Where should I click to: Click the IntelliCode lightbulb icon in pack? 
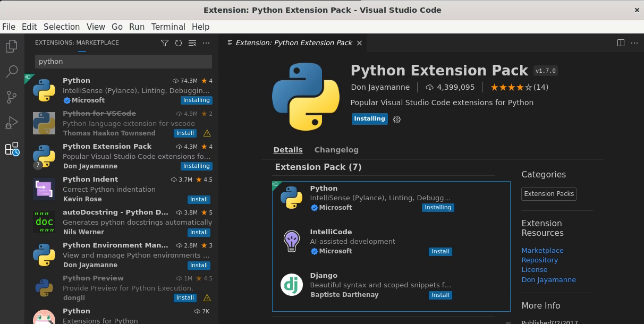291,241
